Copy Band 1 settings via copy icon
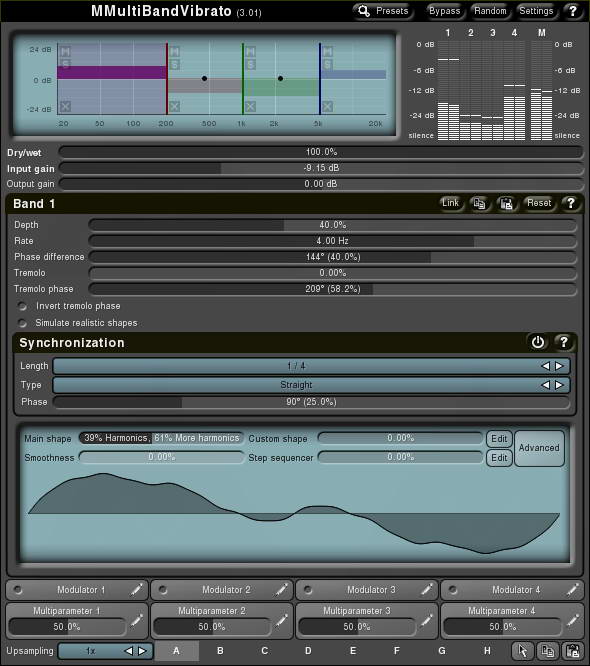This screenshot has height=666, width=590. point(480,203)
